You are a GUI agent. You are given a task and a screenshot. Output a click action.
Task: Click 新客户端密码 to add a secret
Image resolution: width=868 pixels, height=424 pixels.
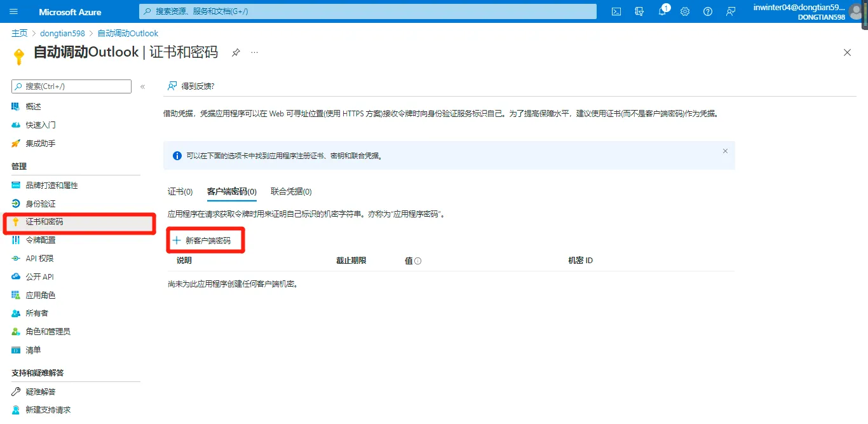click(x=205, y=240)
